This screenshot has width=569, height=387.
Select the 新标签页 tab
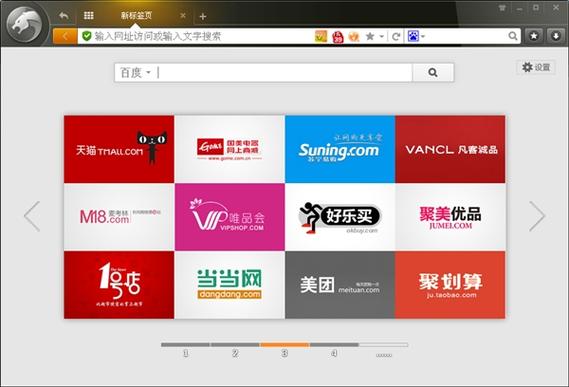coord(136,16)
